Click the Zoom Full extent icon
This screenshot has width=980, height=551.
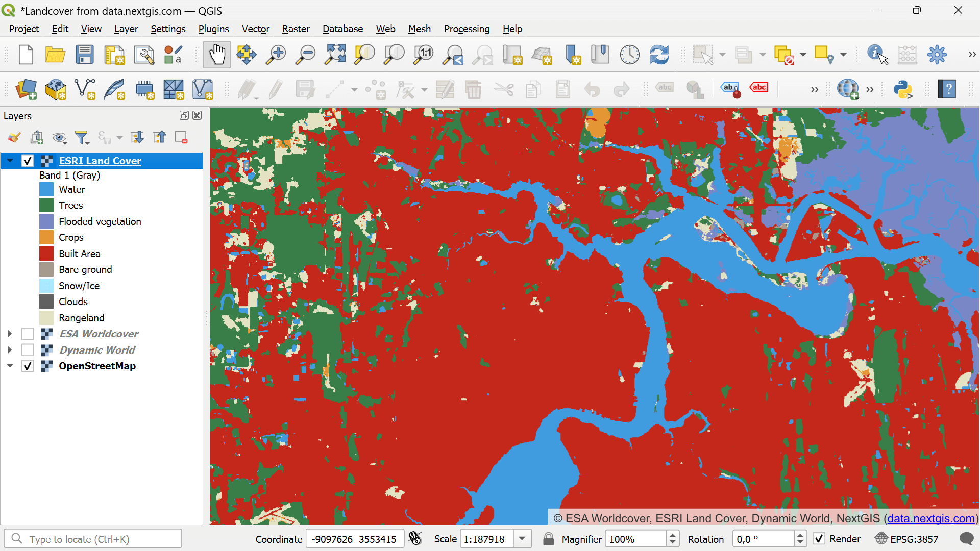point(335,55)
